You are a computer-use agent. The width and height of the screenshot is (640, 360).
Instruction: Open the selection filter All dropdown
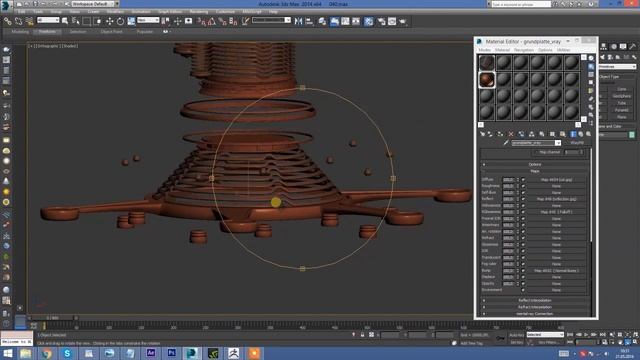point(48,20)
